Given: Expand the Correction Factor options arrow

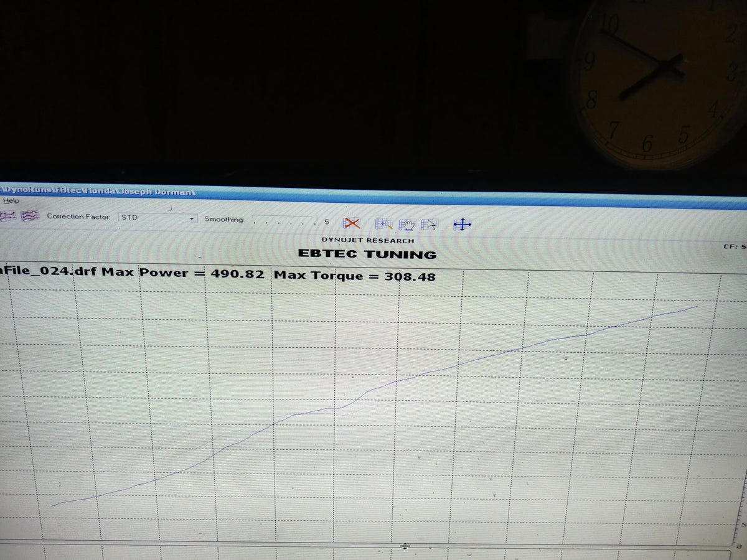Looking at the screenshot, I should (192, 218).
